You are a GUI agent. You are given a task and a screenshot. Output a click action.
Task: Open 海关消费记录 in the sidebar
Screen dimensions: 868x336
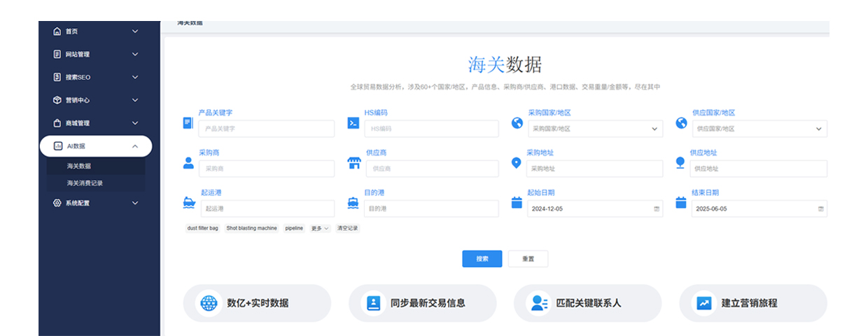pyautogui.click(x=85, y=183)
